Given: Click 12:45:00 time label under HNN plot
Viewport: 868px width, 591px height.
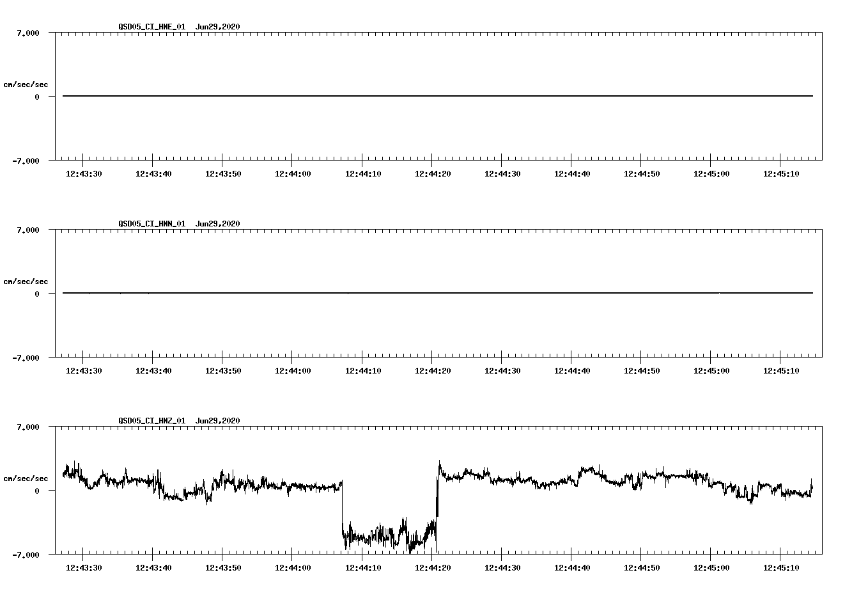Looking at the screenshot, I should coord(711,371).
